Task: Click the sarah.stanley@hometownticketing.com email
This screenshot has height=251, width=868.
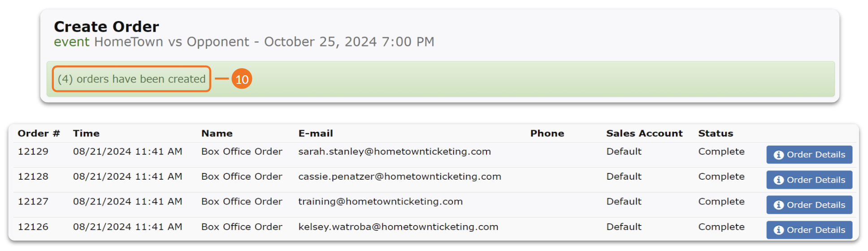Action: [x=395, y=151]
